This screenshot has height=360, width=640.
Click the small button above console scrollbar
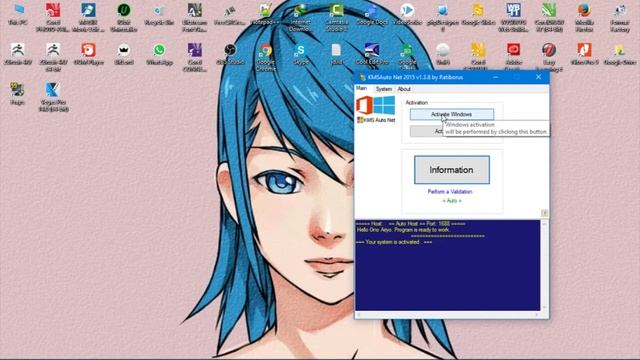pos(544,213)
